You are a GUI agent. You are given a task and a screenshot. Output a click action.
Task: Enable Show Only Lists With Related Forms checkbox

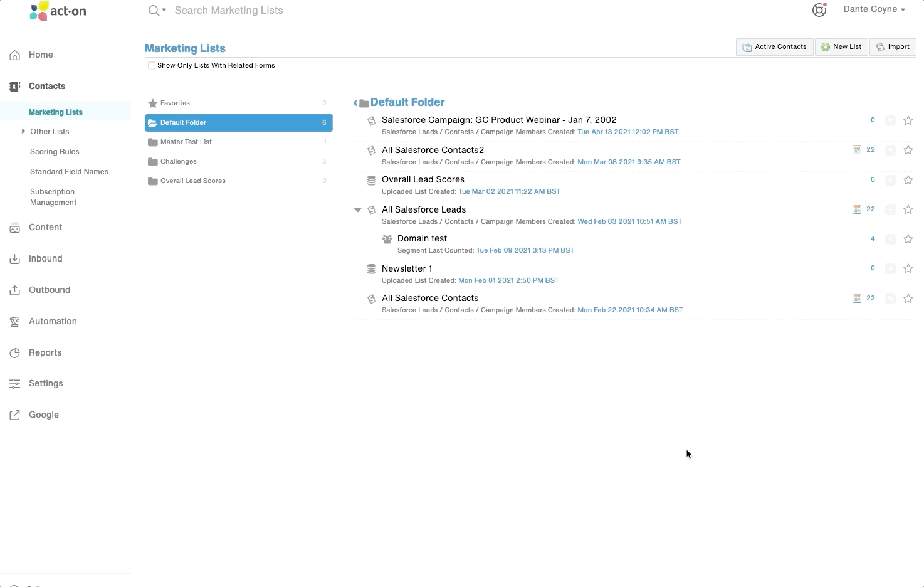pyautogui.click(x=151, y=66)
